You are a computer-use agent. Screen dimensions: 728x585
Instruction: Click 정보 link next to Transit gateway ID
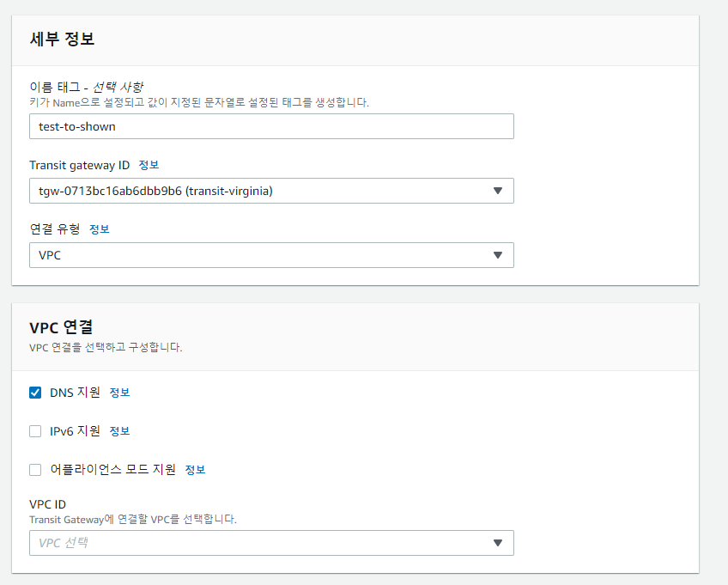149,165
